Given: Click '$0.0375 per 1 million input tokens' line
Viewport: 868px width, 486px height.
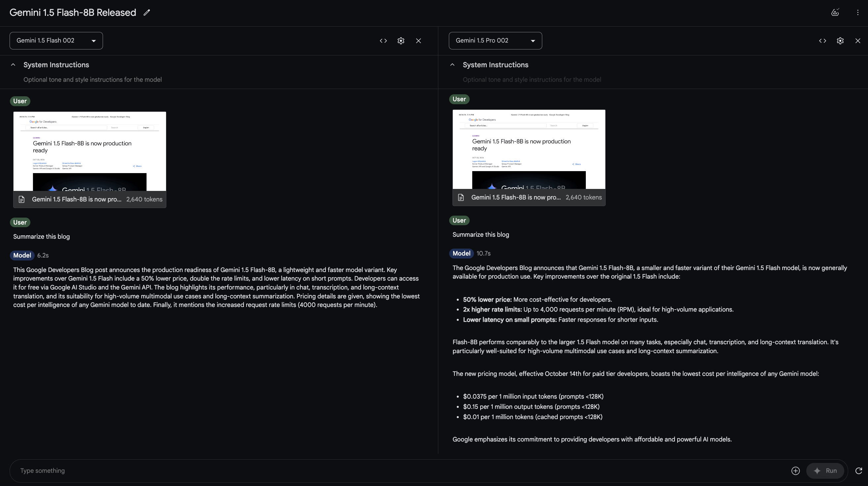Looking at the screenshot, I should click(533, 396).
